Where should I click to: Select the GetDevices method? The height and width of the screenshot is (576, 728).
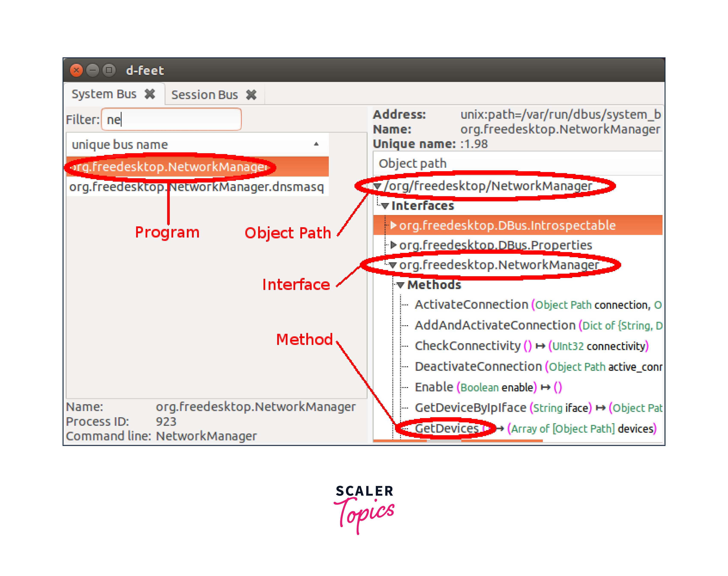[447, 429]
